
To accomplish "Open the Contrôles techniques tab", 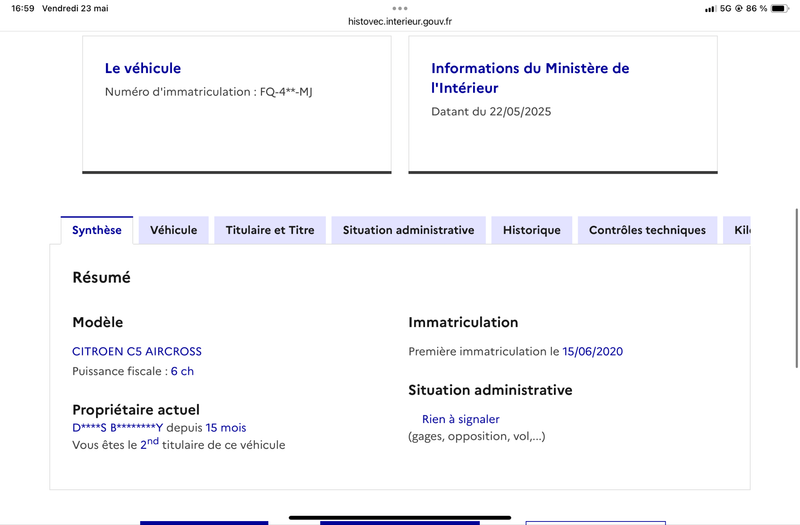I will pos(647,230).
